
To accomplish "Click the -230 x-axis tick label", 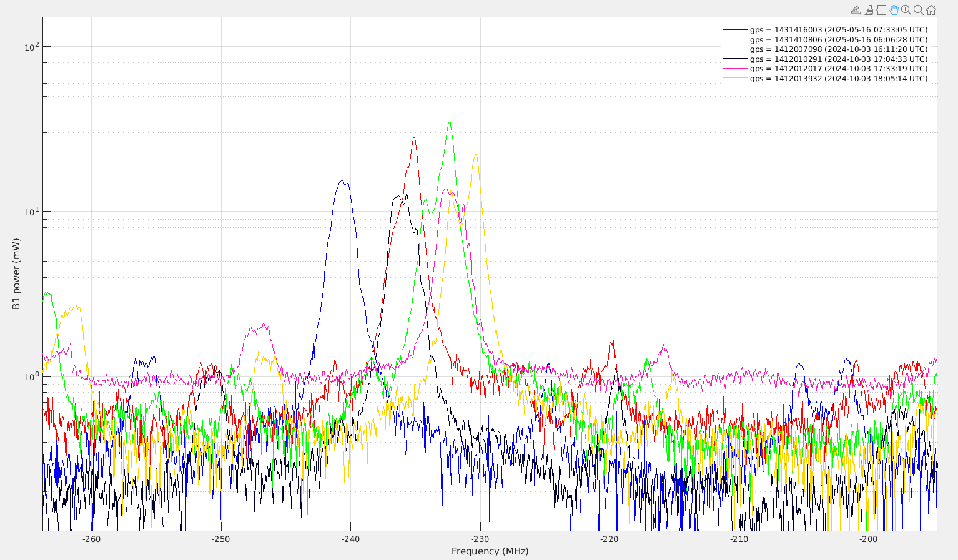I will (480, 539).
